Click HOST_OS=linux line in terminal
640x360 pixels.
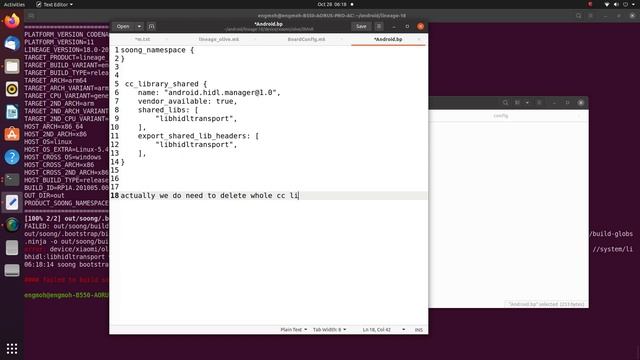point(48,142)
